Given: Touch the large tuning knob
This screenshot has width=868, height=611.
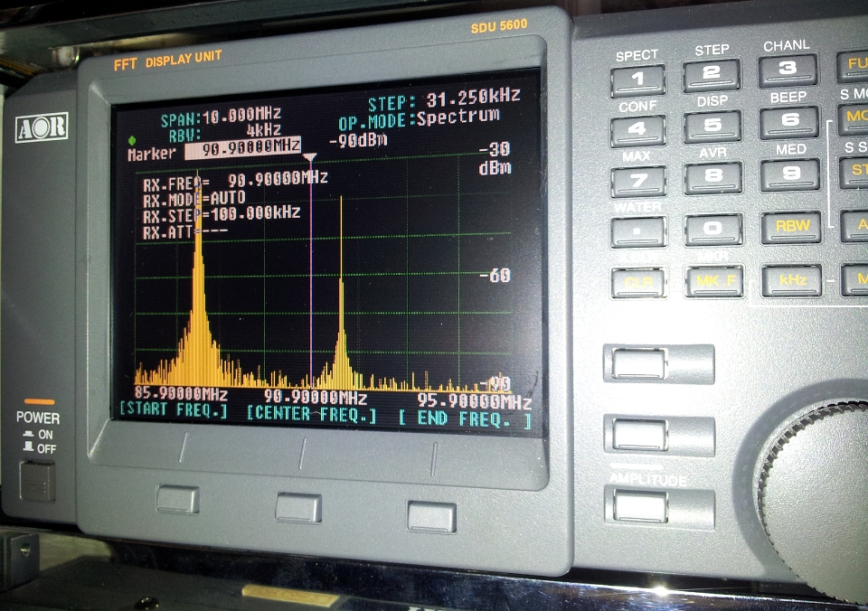Looking at the screenshot, I should pyautogui.click(x=818, y=498).
